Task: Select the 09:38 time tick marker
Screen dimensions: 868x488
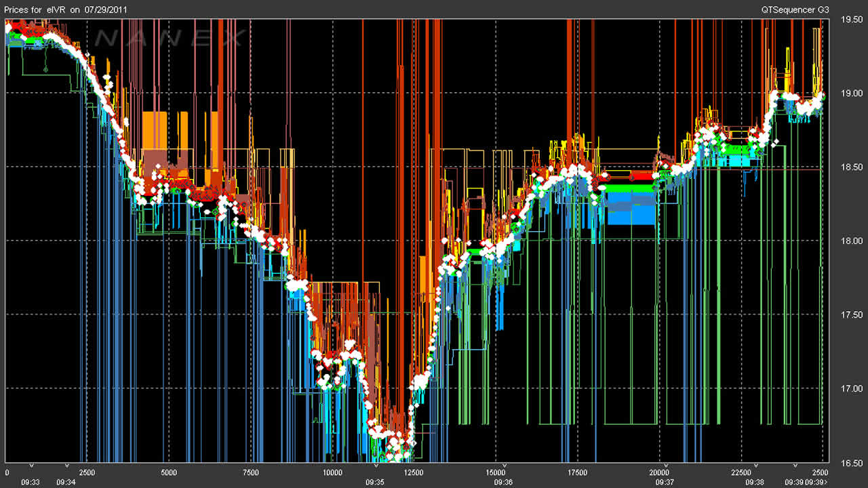Action: coord(755,465)
